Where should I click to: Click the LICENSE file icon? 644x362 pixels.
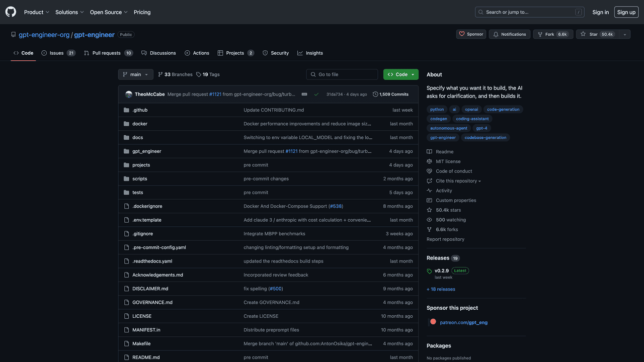coord(127,316)
